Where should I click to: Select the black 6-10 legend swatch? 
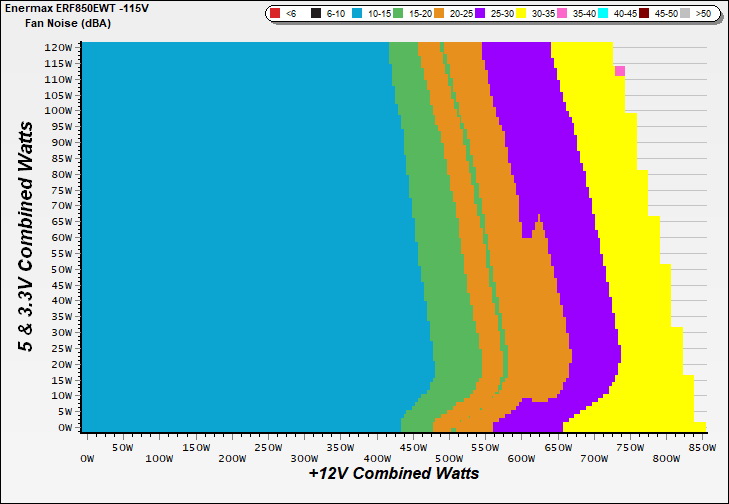pyautogui.click(x=316, y=14)
